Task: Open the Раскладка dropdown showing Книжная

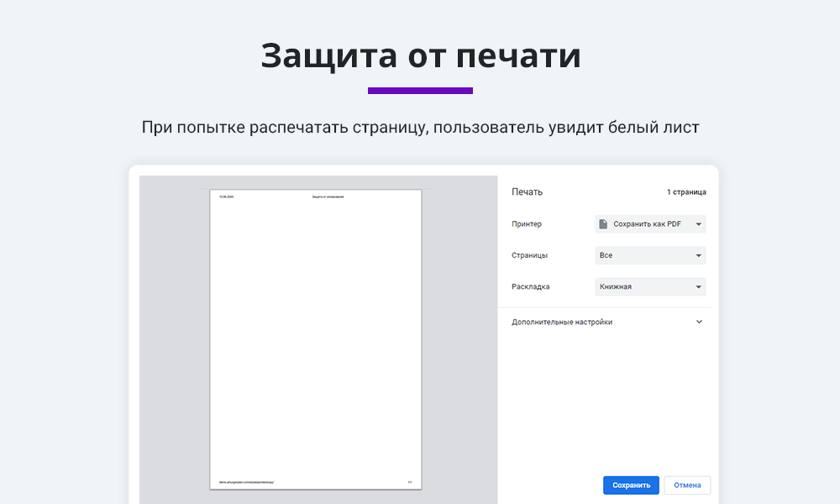Action: [651, 286]
